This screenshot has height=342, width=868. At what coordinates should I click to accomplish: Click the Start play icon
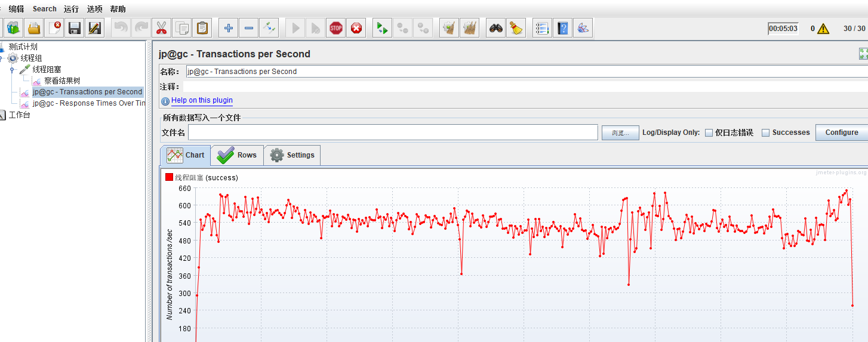[x=296, y=27]
